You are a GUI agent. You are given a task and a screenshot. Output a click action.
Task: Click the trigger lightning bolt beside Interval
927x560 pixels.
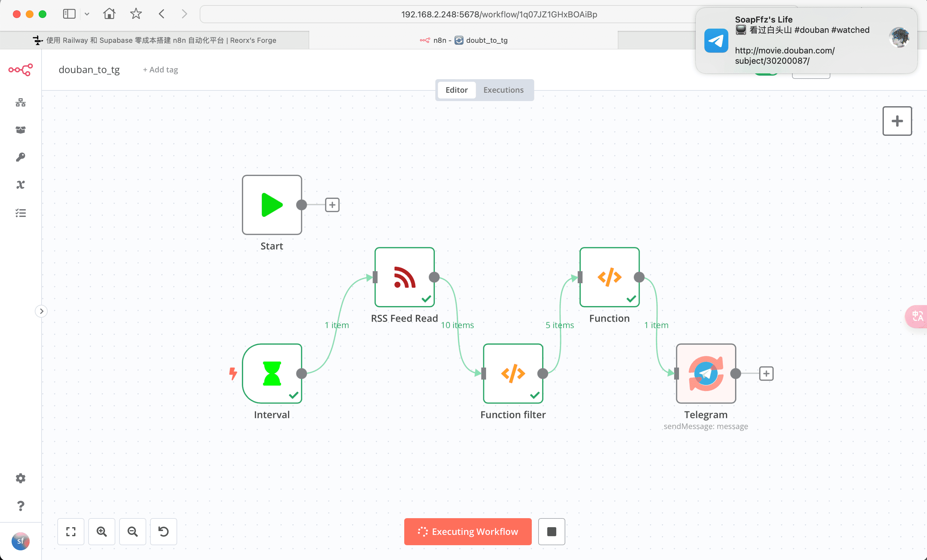click(x=233, y=374)
